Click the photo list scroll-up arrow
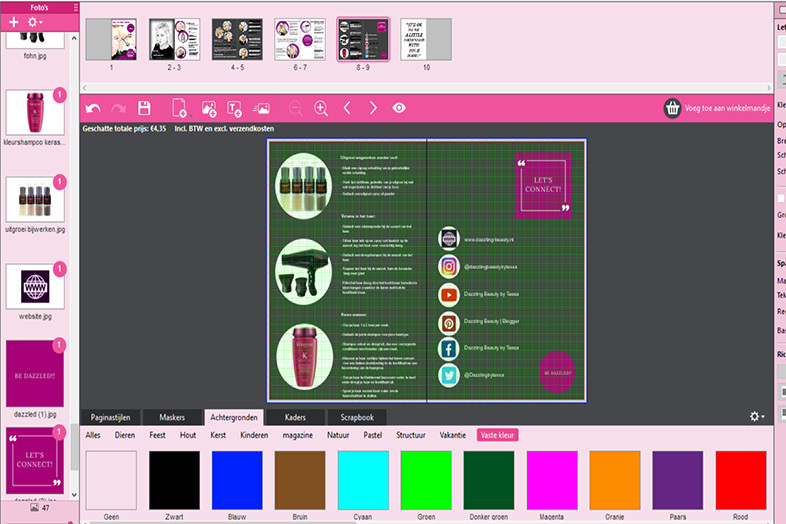The width and height of the screenshot is (786, 524). pyautogui.click(x=74, y=38)
